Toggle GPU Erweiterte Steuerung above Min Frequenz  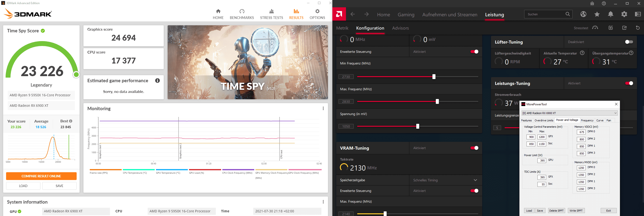(x=474, y=52)
